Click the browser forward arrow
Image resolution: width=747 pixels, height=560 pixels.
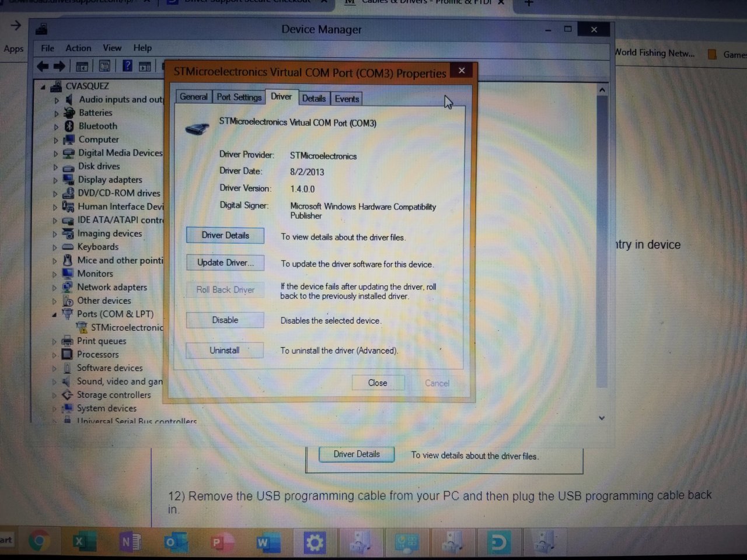(x=16, y=25)
